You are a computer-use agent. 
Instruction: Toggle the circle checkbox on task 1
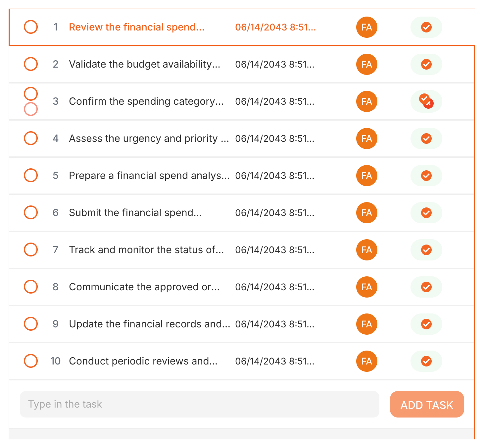(30, 27)
